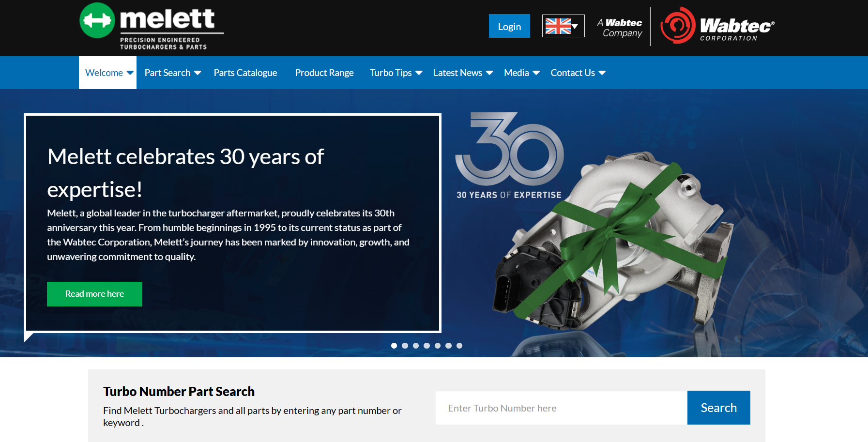Viewport: 868px width, 442px height.
Task: Expand the Turbo Tips menu
Action: [396, 73]
